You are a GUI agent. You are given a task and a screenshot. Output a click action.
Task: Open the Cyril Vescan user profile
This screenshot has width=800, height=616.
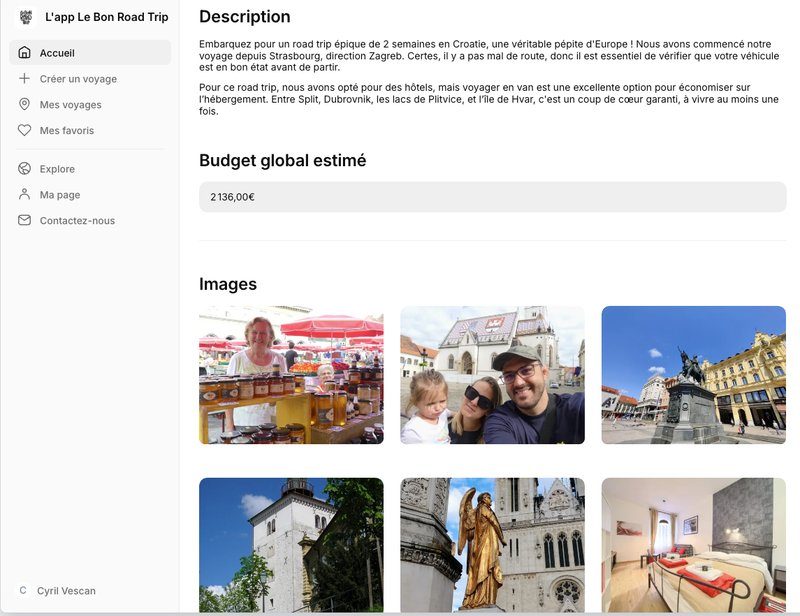point(66,590)
